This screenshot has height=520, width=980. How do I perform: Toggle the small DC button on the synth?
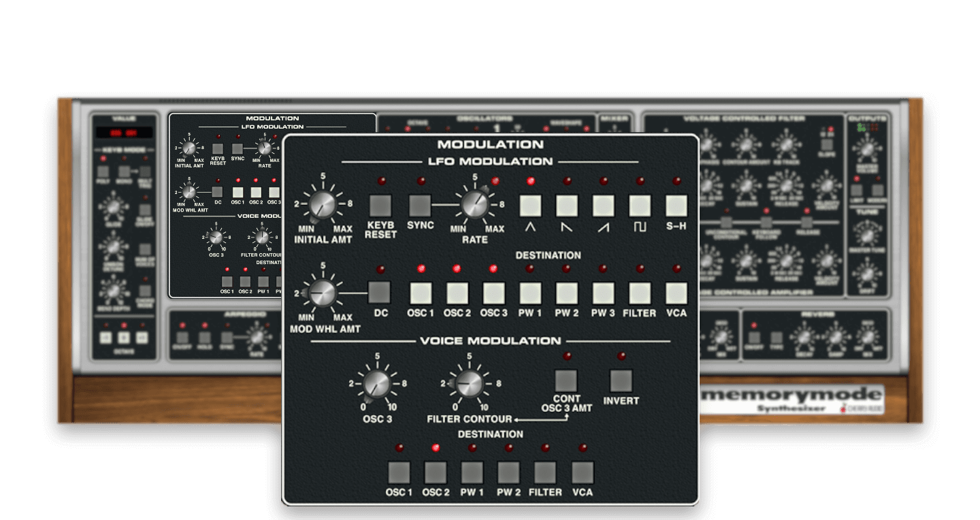pyautogui.click(x=217, y=192)
